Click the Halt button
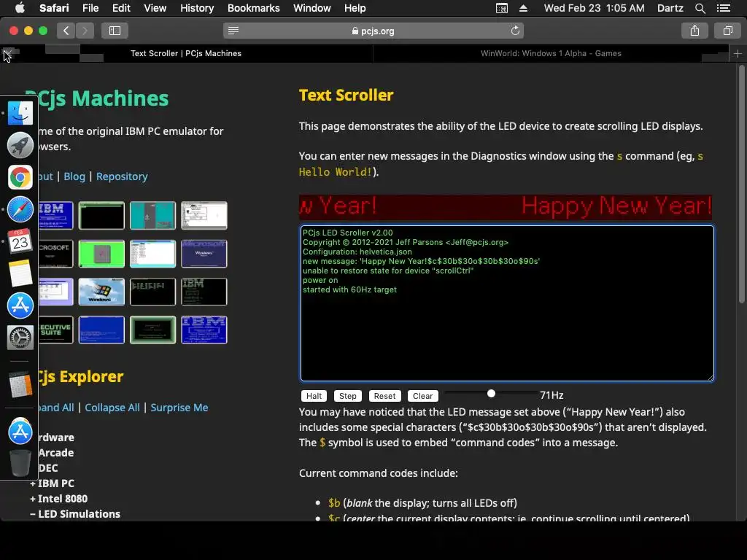747x560 pixels. [314, 396]
